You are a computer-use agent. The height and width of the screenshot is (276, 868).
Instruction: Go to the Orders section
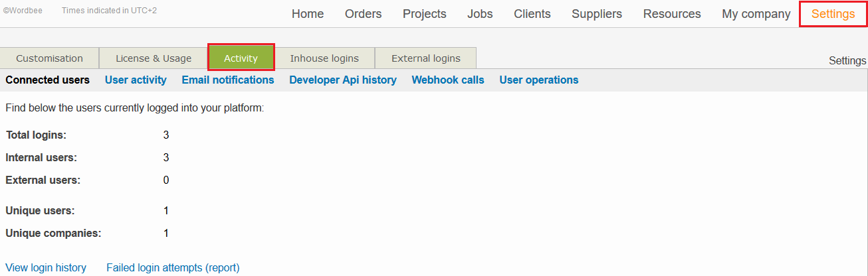click(x=363, y=14)
